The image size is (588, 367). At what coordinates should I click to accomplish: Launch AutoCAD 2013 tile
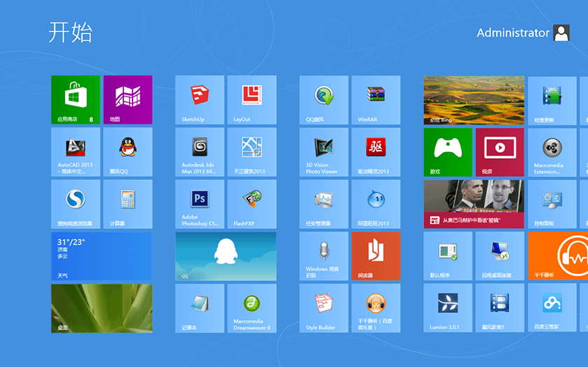(76, 152)
